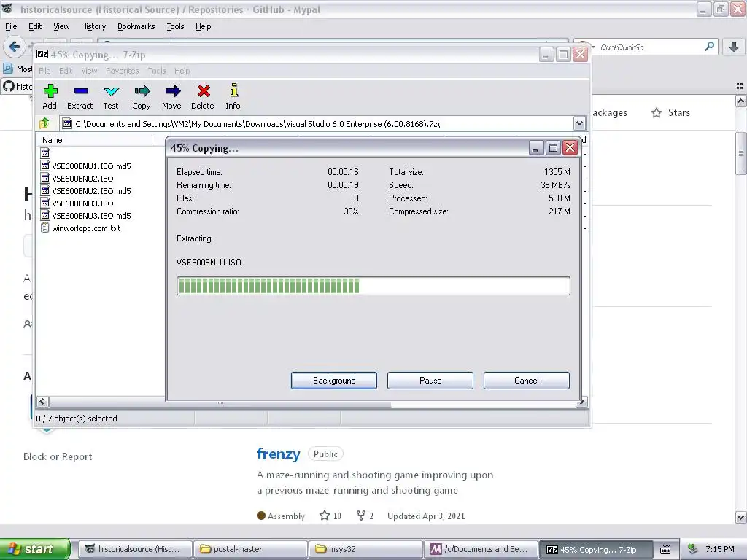Switch to historicalsource taskbar window

(x=135, y=549)
